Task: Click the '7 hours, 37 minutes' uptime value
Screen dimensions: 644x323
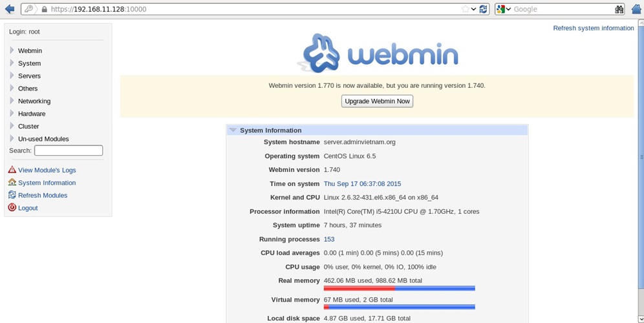Action: (352, 225)
